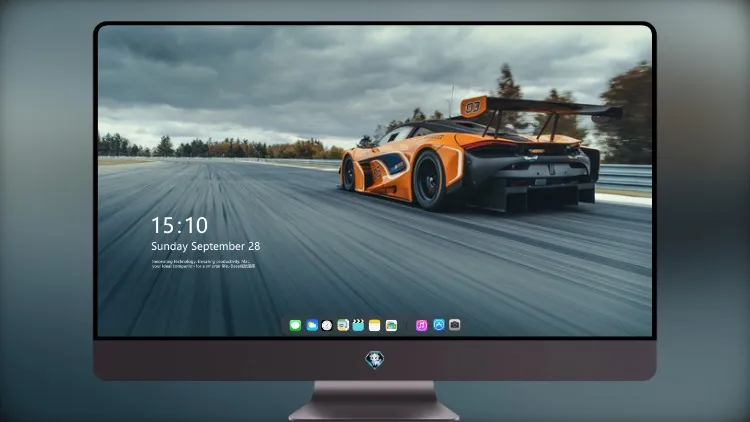750x422 pixels.
Task: Open the pink Music app in the dock
Action: [421, 325]
